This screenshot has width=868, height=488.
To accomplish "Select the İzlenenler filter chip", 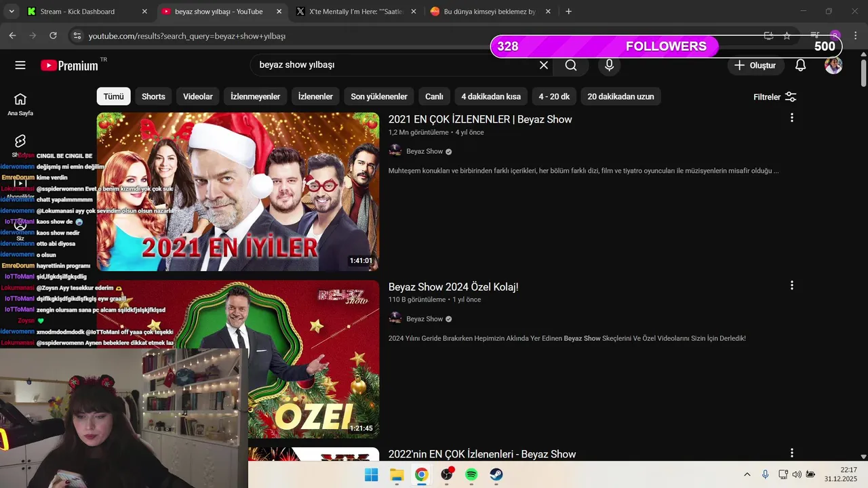I will tap(316, 97).
